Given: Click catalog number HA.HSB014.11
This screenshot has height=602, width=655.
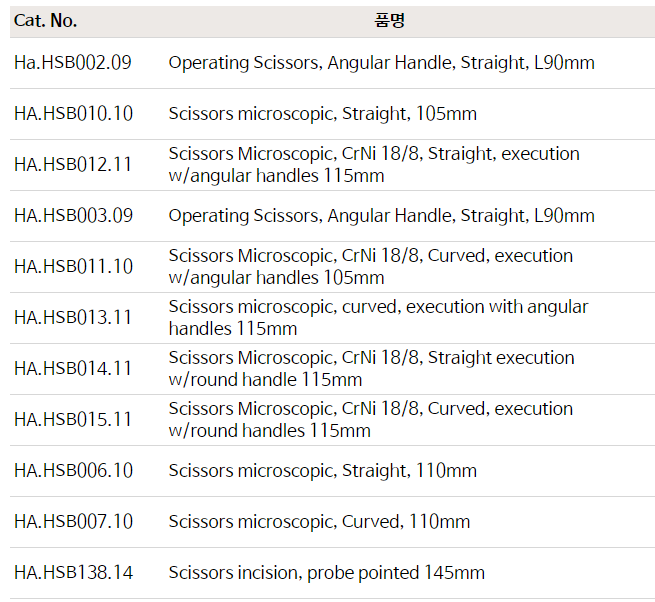Looking at the screenshot, I should point(73,369).
